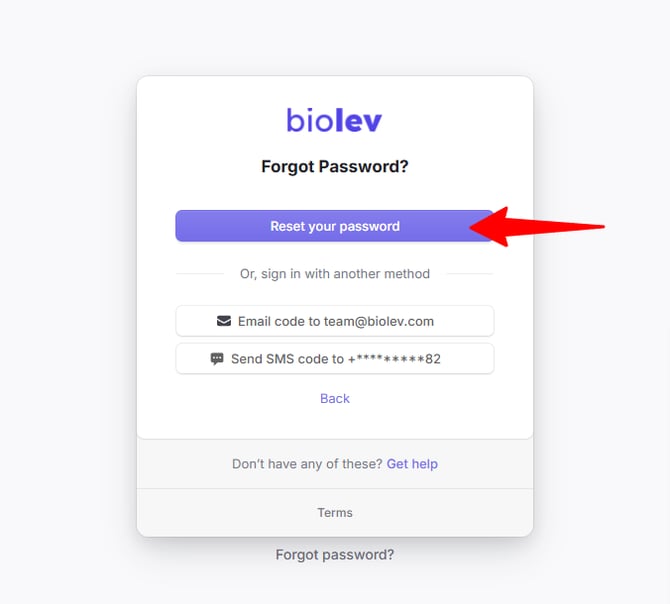Viewport: 670px width, 604px height.
Task: Choose Email code to team@biolev.com
Action: [x=335, y=321]
